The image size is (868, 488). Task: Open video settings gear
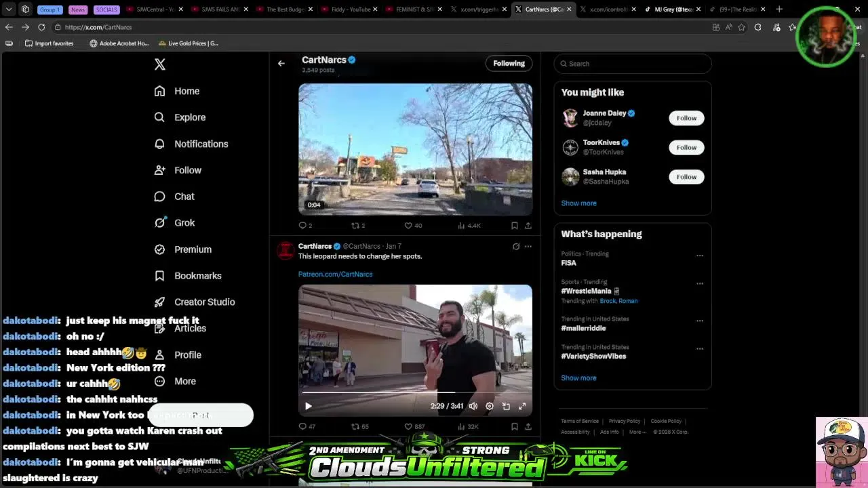(x=490, y=406)
